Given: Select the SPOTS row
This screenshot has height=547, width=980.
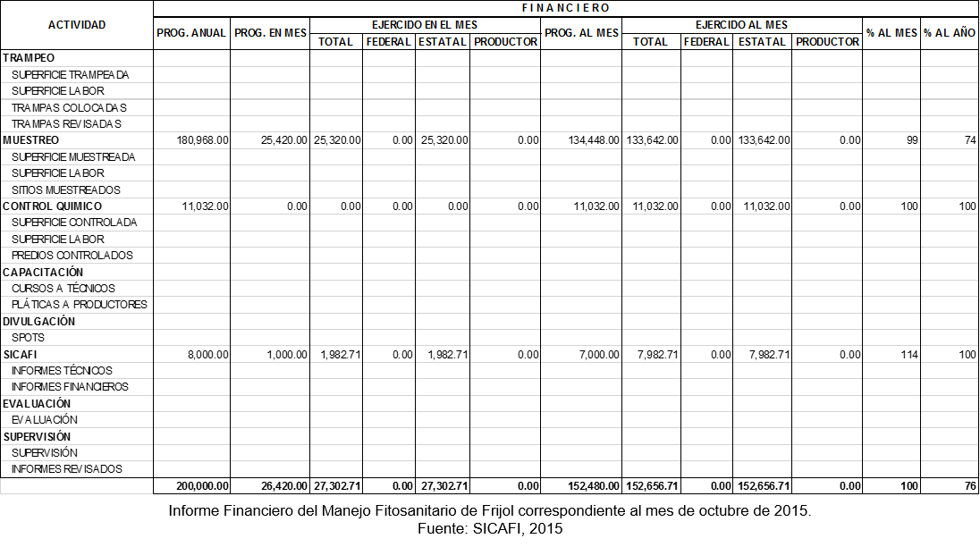Looking at the screenshot, I should pyautogui.click(x=28, y=339).
